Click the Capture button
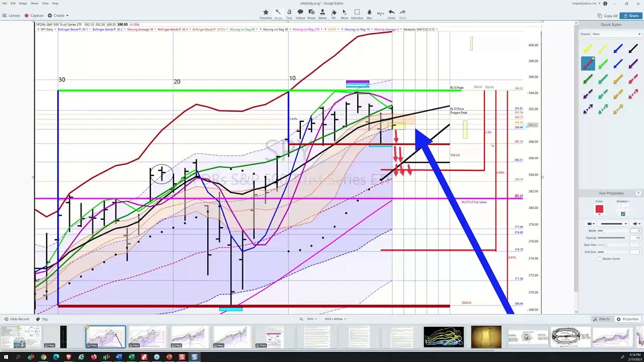Viewport: 644px width, 362px height. tap(34, 16)
